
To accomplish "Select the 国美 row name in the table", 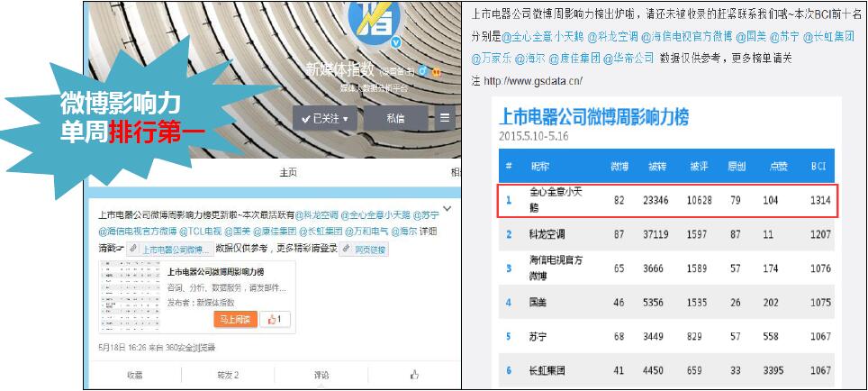I will pyautogui.click(x=538, y=303).
